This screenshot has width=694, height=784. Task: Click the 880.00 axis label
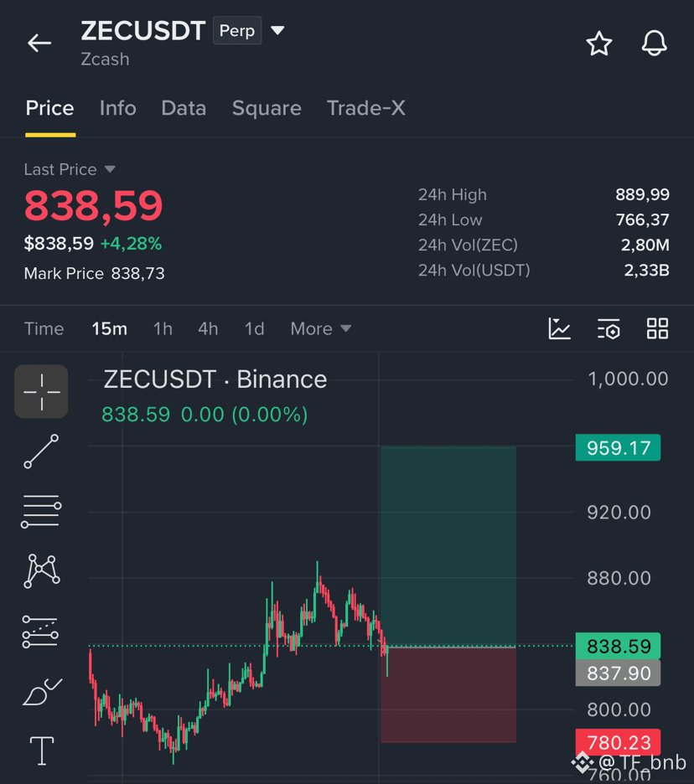pyautogui.click(x=619, y=578)
